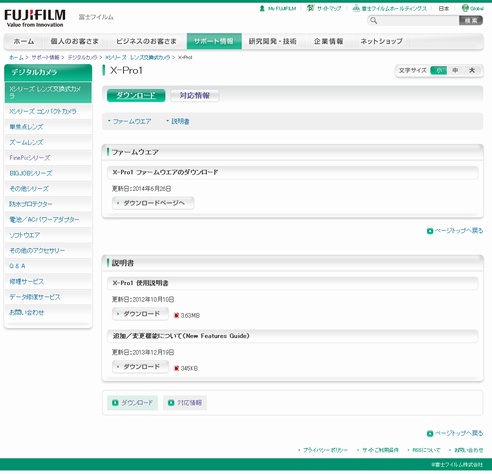Screen dimensions: 492x474
Task: Click デジタルカメラ in the breadcrumb
Action: click(82, 57)
